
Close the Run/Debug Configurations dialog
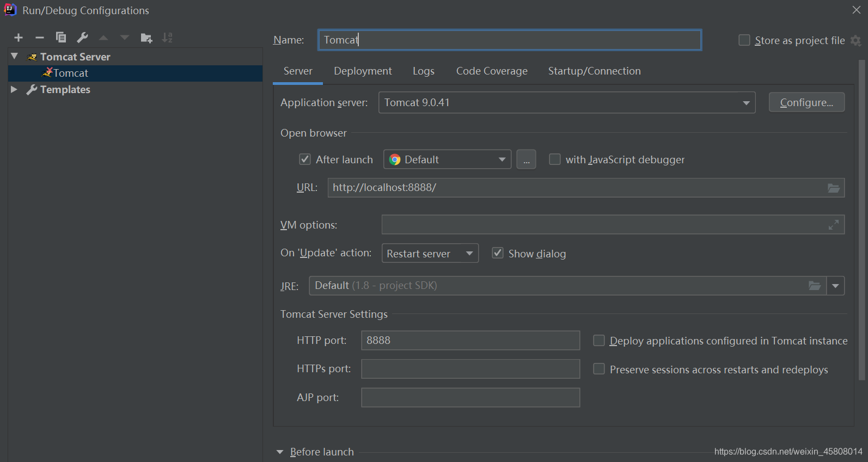(x=856, y=10)
